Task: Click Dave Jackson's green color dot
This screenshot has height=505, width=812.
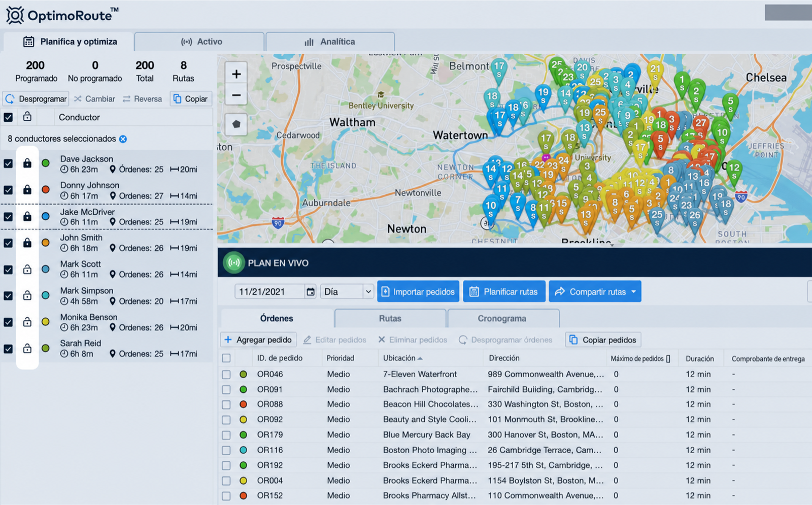Action: [46, 163]
